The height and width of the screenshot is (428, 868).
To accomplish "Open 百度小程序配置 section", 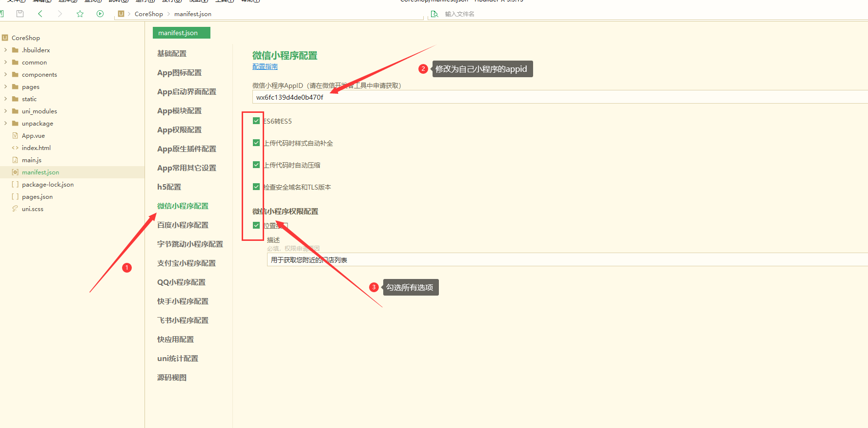I will pyautogui.click(x=183, y=225).
